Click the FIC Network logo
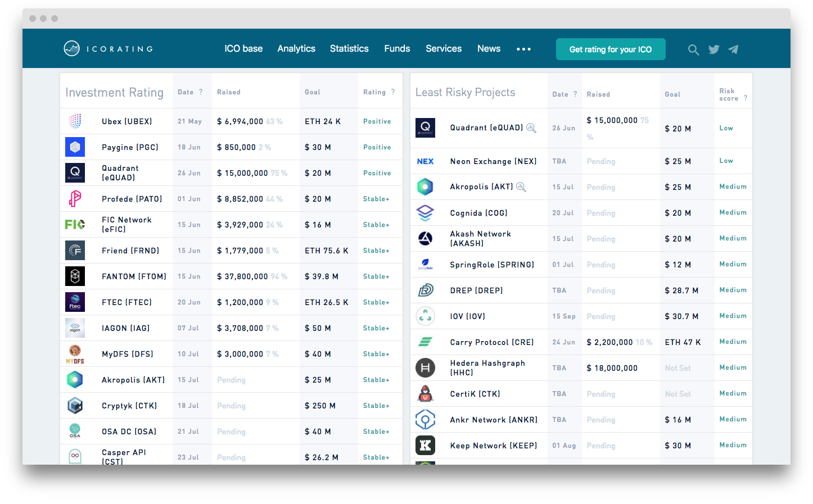This screenshot has height=504, width=813. tap(75, 225)
